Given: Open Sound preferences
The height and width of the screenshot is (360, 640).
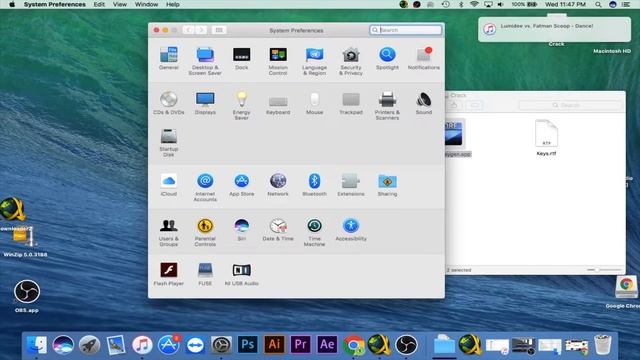Looking at the screenshot, I should (x=424, y=103).
